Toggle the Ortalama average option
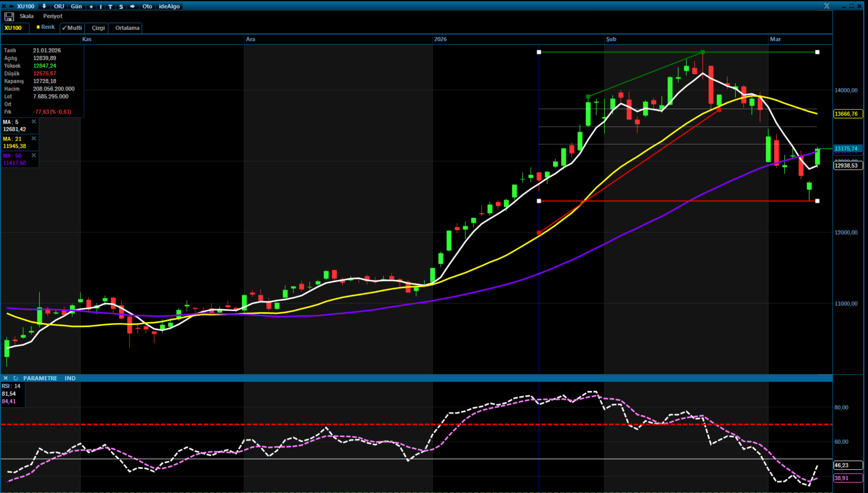This screenshot has width=868, height=493. (x=127, y=28)
